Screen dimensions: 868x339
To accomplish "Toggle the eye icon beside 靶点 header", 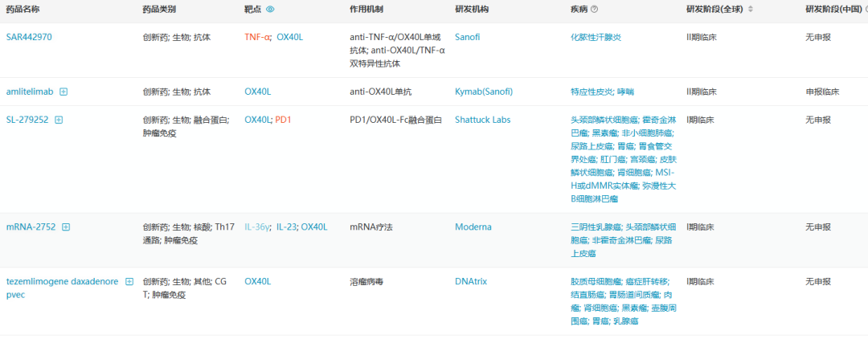I will 271,10.
